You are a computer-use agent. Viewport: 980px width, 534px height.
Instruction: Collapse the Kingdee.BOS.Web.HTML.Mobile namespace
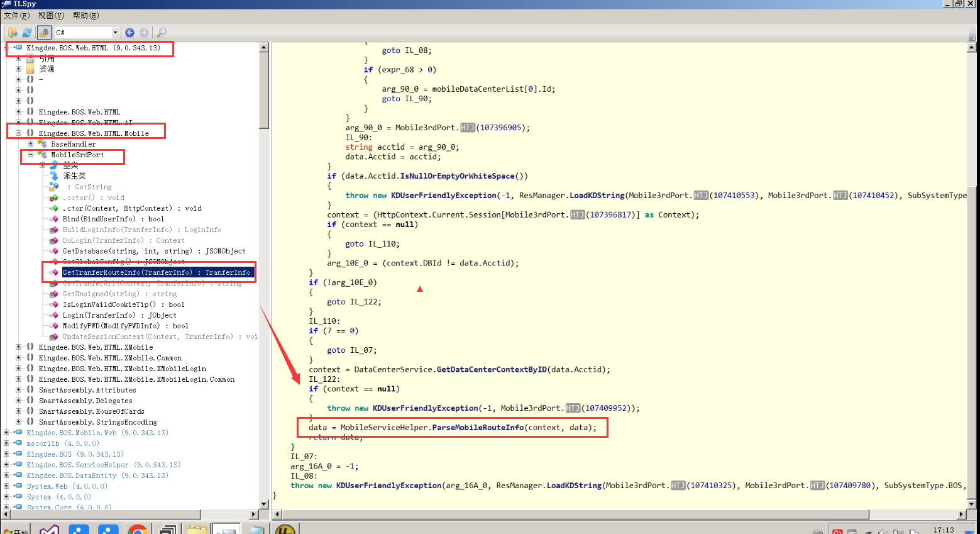[x=18, y=133]
